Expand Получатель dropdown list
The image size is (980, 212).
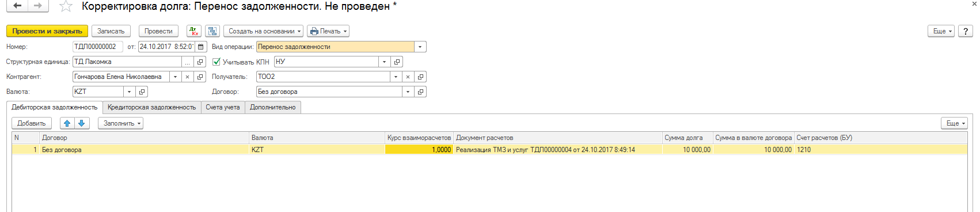coord(396,77)
